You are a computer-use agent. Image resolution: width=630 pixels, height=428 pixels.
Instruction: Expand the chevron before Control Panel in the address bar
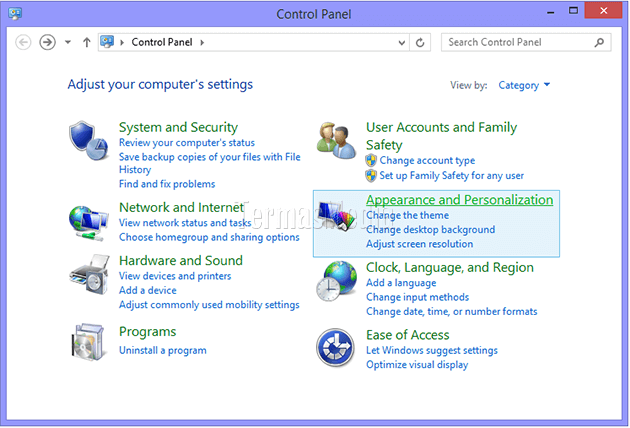122,42
